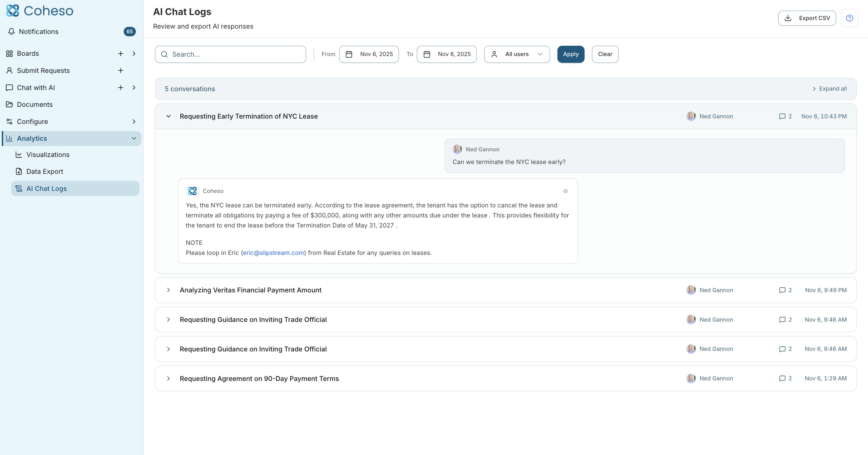Click the Coheso logo
Viewport: 868px width, 455px height.
[40, 11]
